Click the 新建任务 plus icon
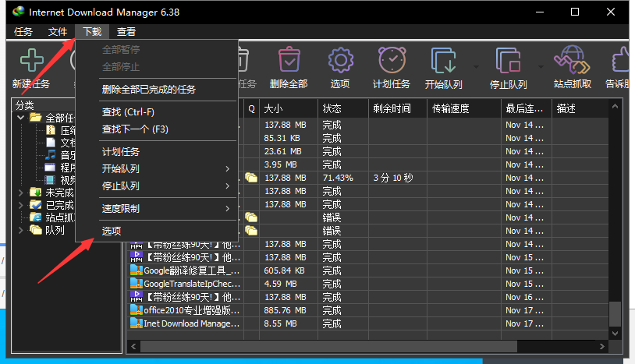 31,60
